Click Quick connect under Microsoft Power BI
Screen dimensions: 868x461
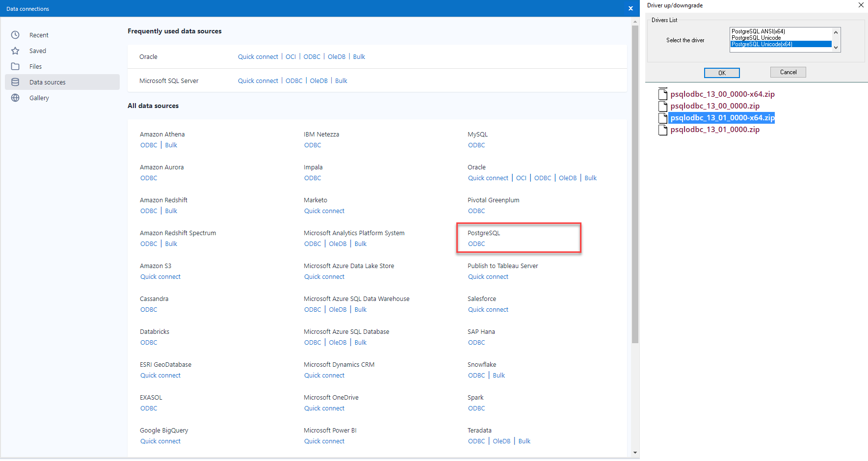(324, 441)
